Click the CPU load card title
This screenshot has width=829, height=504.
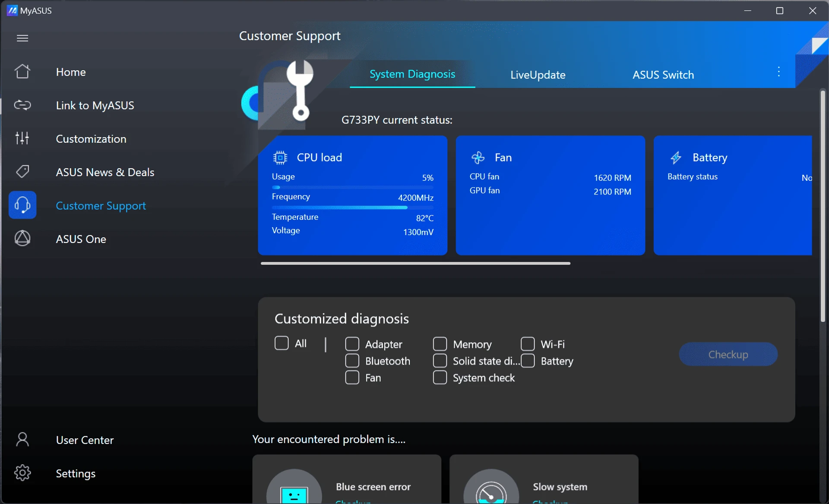319,157
